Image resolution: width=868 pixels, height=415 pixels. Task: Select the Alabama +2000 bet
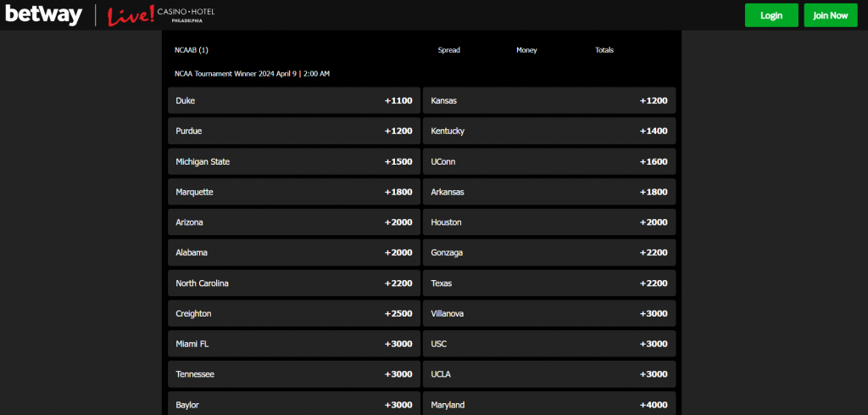coord(294,253)
